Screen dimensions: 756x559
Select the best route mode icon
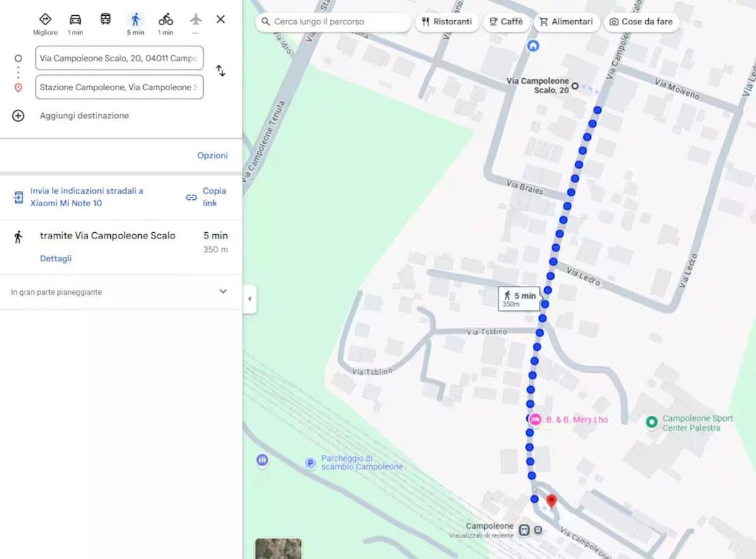45,20
